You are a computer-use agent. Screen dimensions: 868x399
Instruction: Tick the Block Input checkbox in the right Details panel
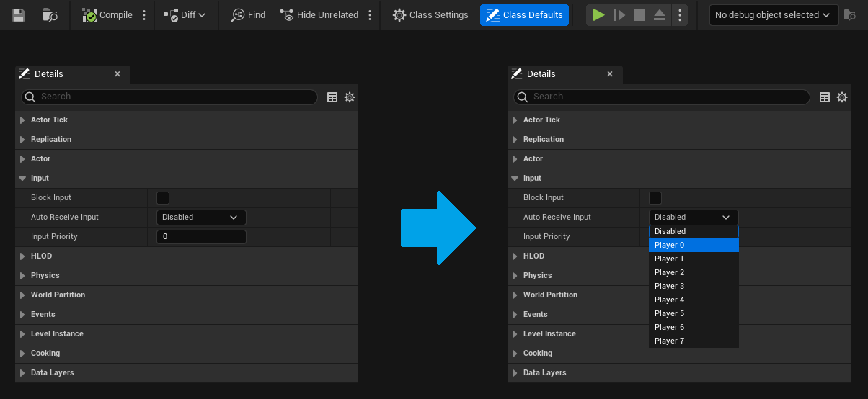coord(655,197)
